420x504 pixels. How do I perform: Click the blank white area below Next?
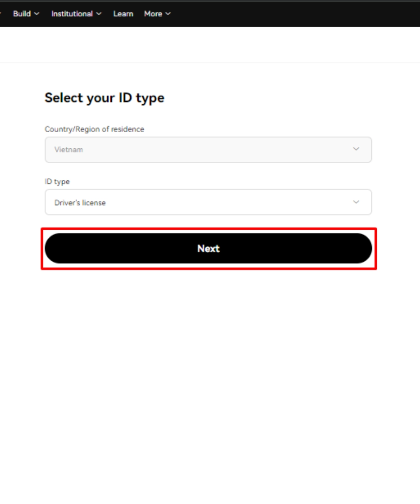[210, 378]
